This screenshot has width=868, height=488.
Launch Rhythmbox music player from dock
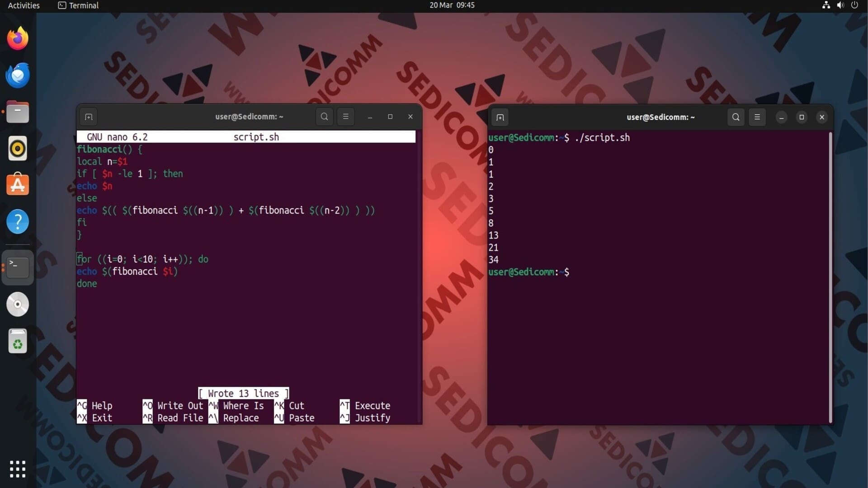[x=18, y=148]
